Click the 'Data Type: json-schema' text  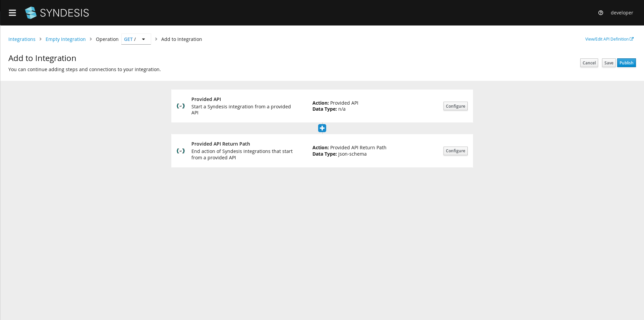[x=339, y=154]
